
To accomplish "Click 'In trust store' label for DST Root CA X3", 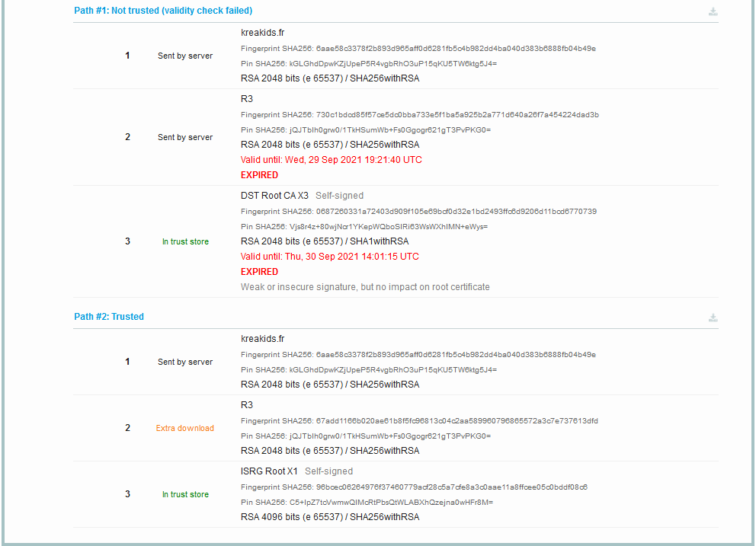I will point(185,242).
